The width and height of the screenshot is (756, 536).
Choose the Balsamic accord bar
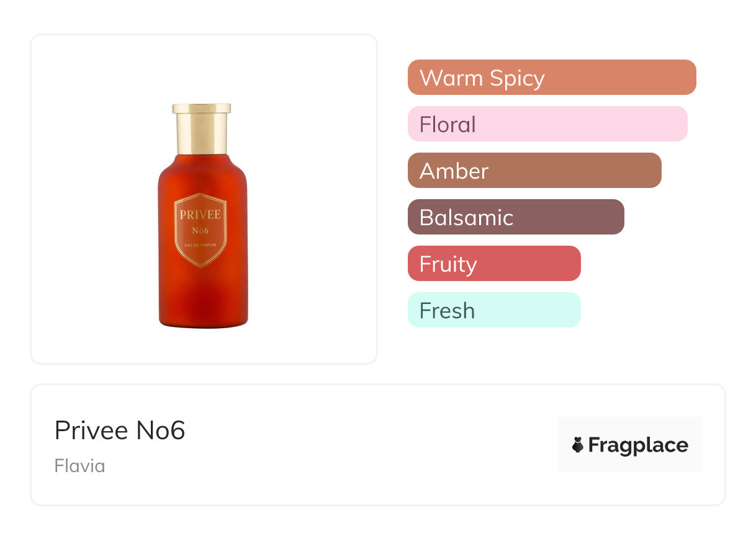point(516,217)
